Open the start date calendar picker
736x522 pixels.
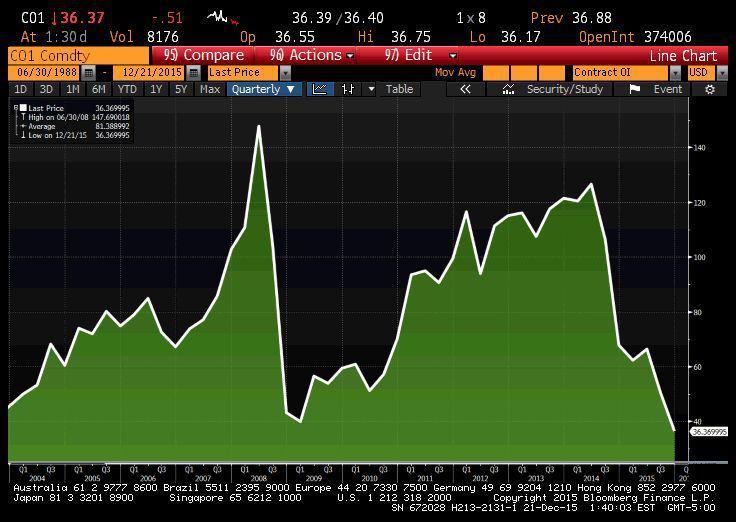(89, 73)
